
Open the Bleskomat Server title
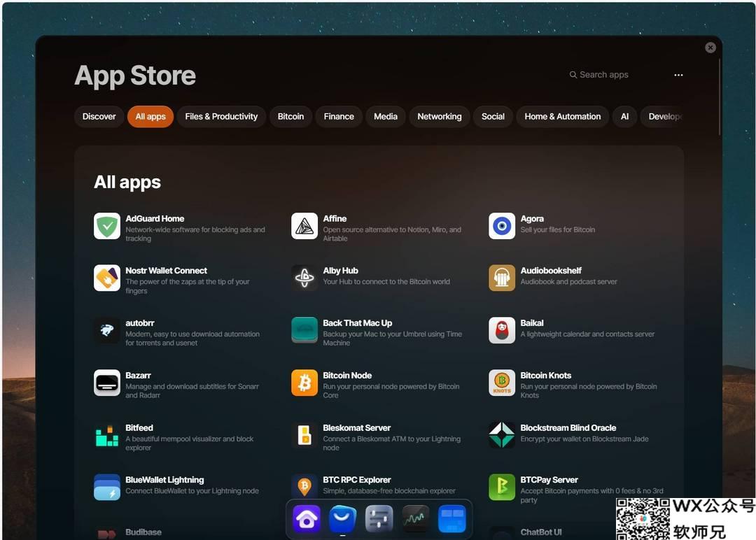(357, 428)
